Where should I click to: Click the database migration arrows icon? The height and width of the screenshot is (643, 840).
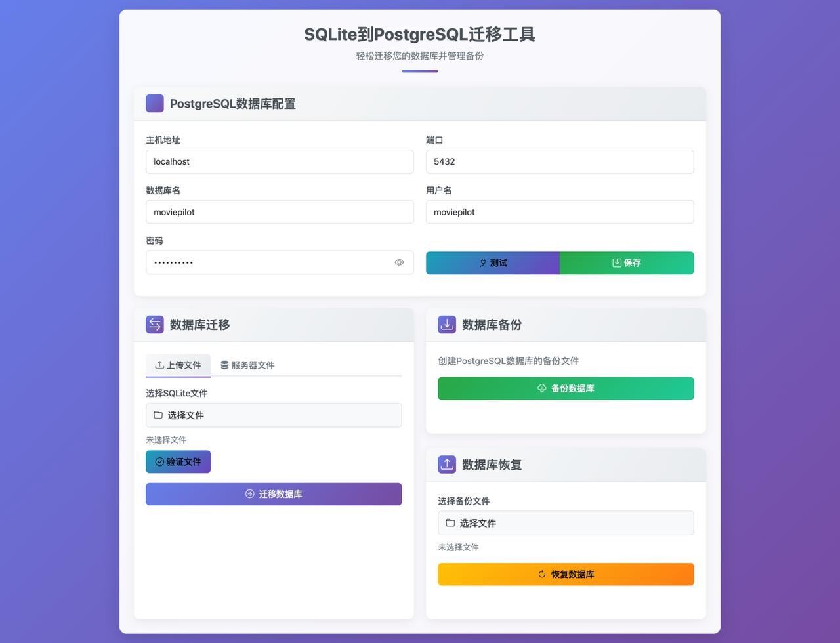[155, 325]
